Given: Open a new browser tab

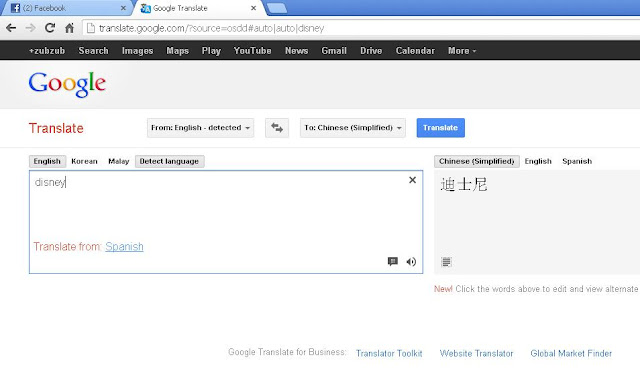Looking at the screenshot, I should 276,8.
